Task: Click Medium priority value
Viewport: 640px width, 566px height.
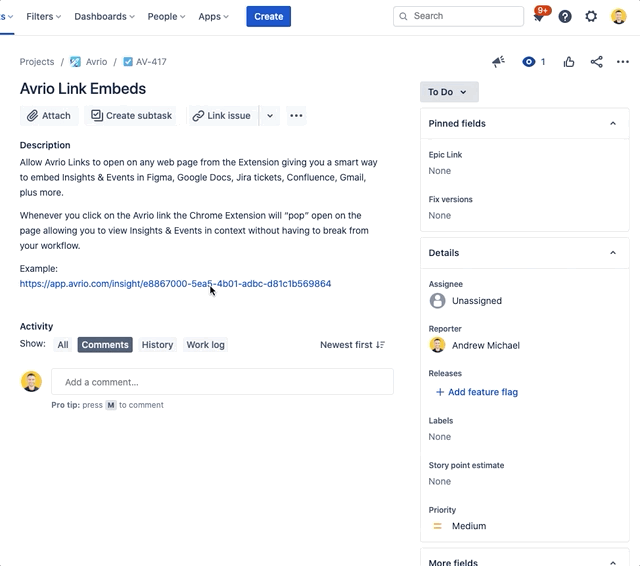Action: (x=469, y=526)
